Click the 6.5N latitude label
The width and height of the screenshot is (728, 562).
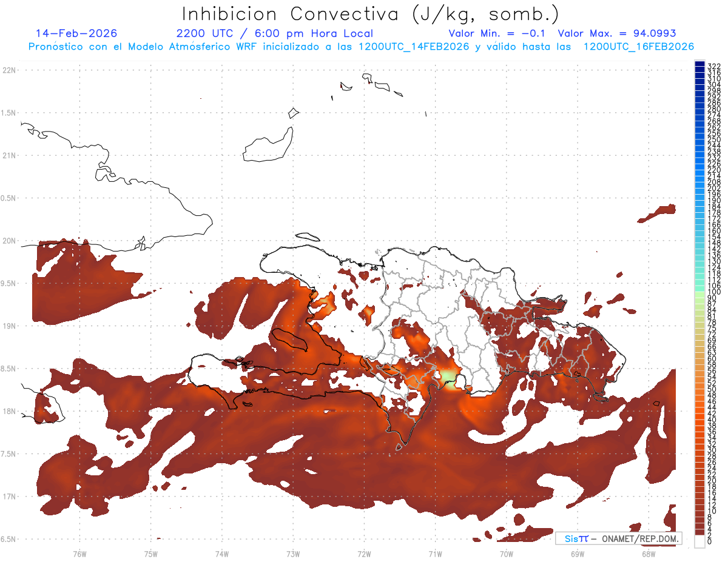8,540
